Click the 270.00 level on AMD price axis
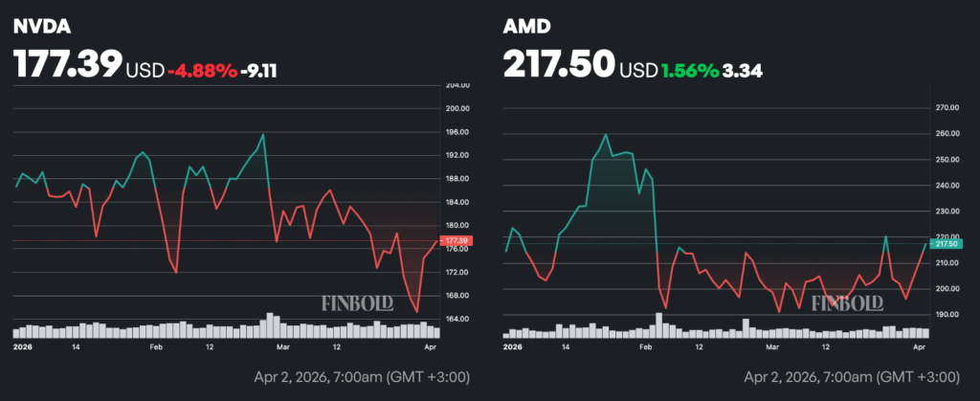980x401 pixels. 946,107
